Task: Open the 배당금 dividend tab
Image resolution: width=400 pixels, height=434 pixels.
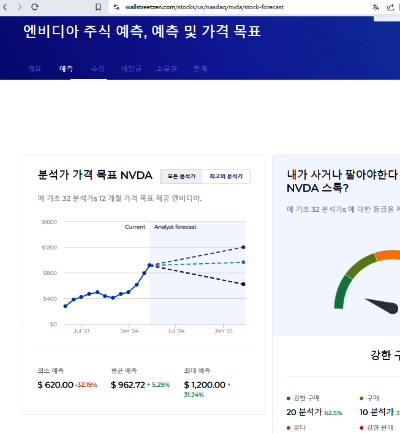Action: coord(131,69)
